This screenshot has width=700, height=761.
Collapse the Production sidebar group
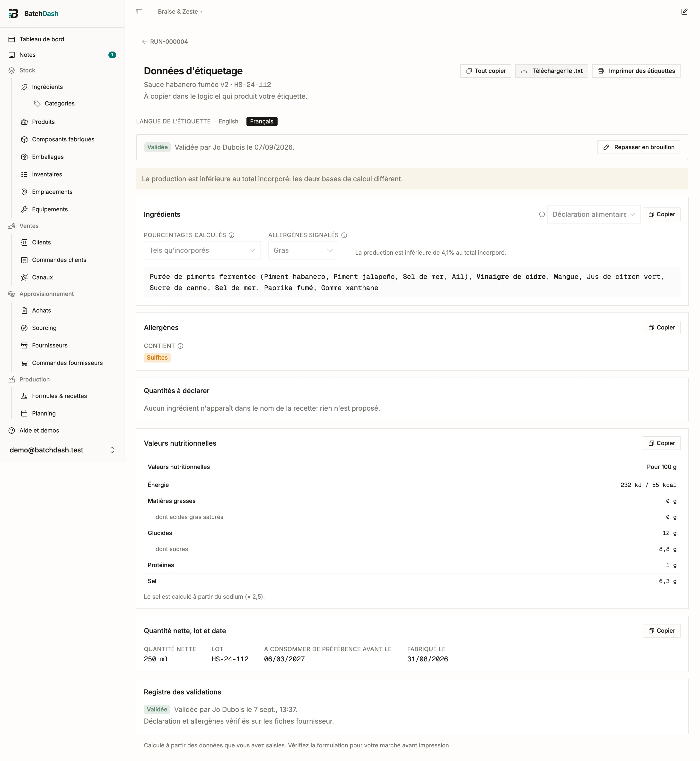35,379
